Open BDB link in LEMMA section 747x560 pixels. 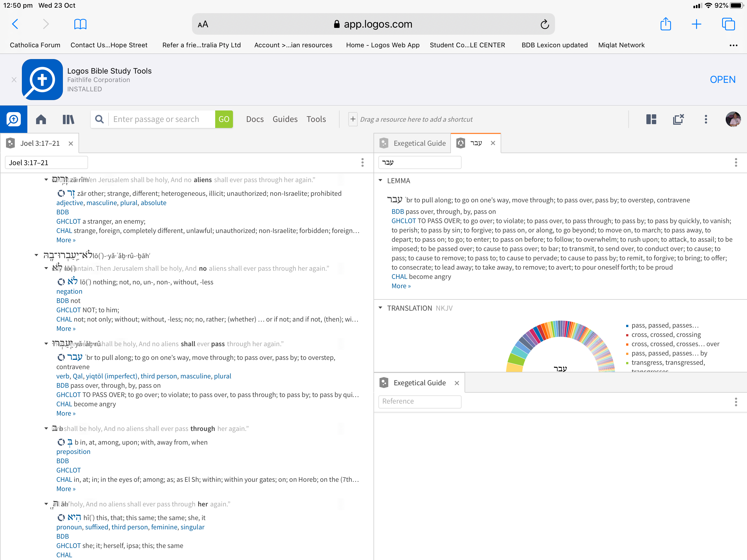point(398,211)
